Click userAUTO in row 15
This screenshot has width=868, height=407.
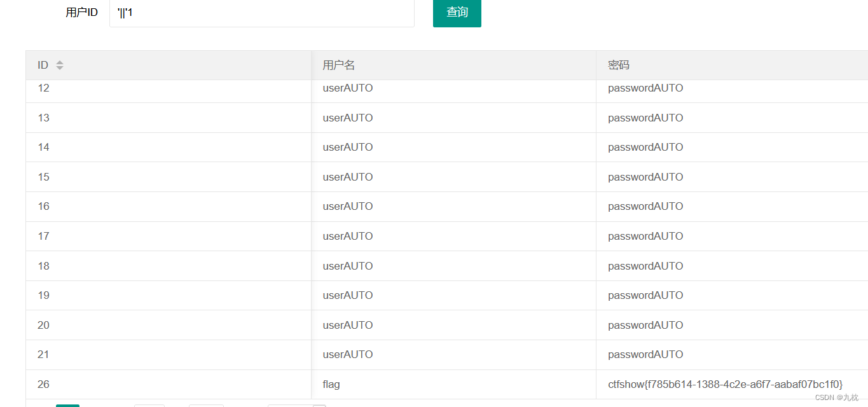pos(348,177)
